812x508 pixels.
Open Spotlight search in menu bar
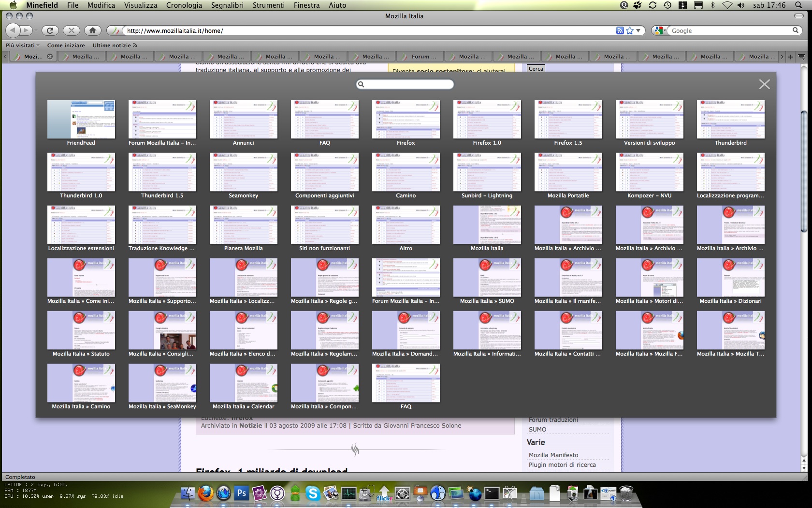[x=797, y=5]
